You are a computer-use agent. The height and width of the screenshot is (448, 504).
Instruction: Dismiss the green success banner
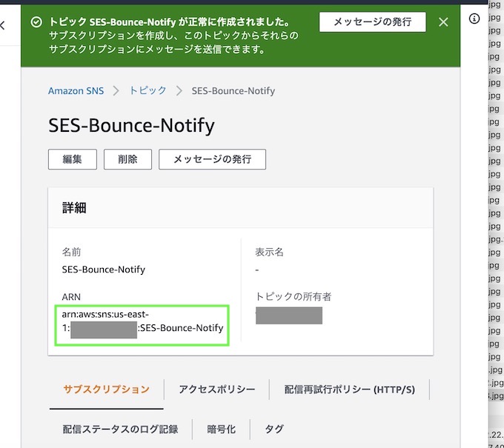click(443, 22)
